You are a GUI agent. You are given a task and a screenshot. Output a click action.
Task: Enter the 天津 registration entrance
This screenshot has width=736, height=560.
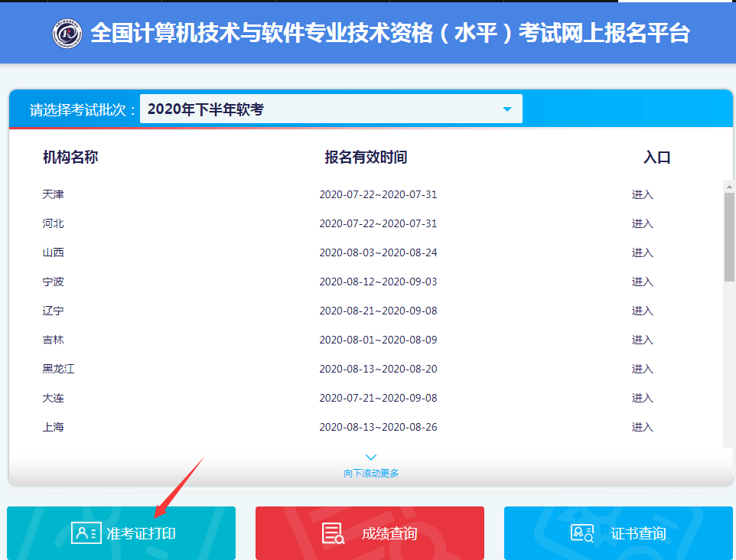[x=643, y=194]
